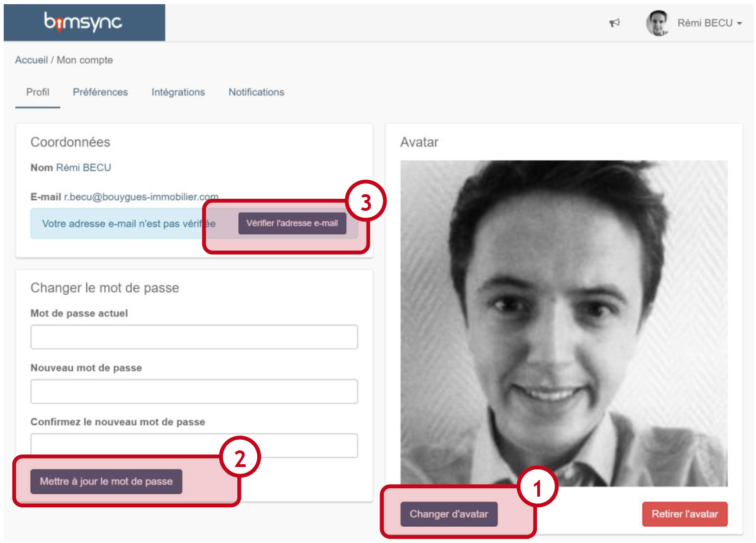The image size is (756, 543).
Task: Switch to the Notifications tab
Action: (256, 92)
